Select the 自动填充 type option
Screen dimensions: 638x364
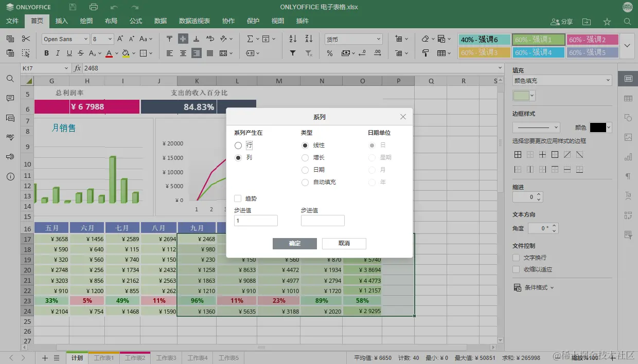pos(305,183)
